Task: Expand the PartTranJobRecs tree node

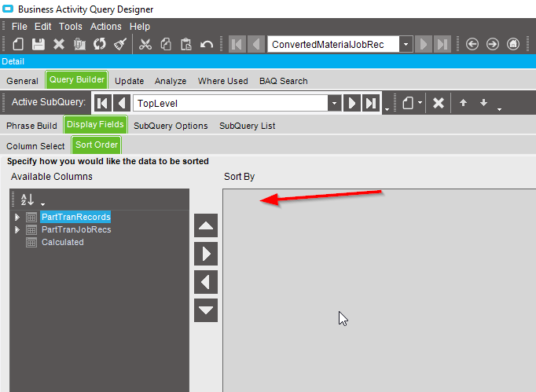Action: tap(18, 229)
